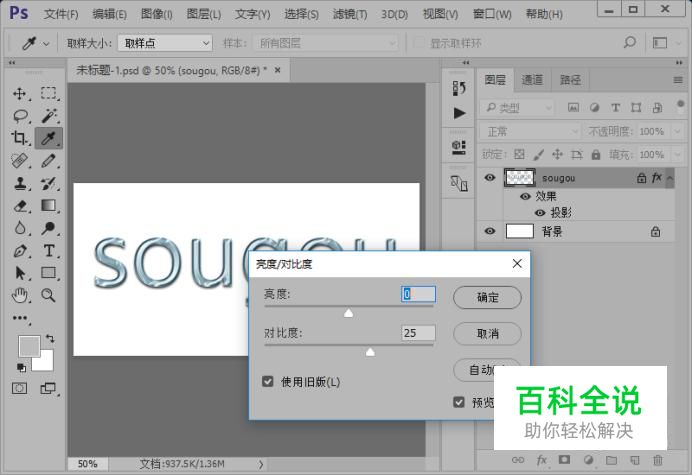Screen dimensions: 692x475
Task: Switch to the 路径 tab
Action: click(x=570, y=80)
